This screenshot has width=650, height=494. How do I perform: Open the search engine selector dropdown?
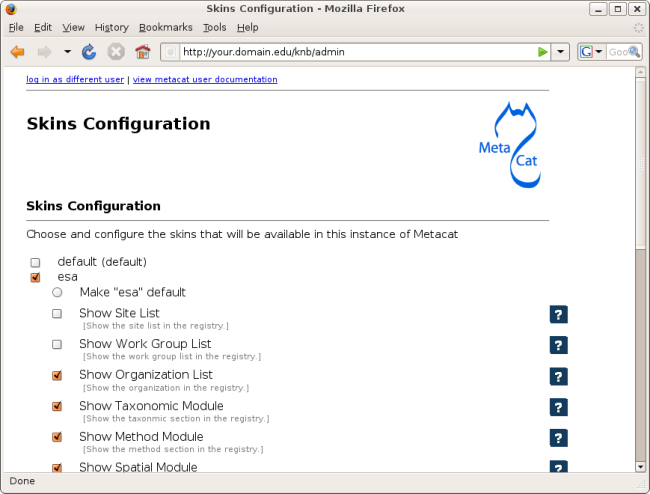pos(592,52)
